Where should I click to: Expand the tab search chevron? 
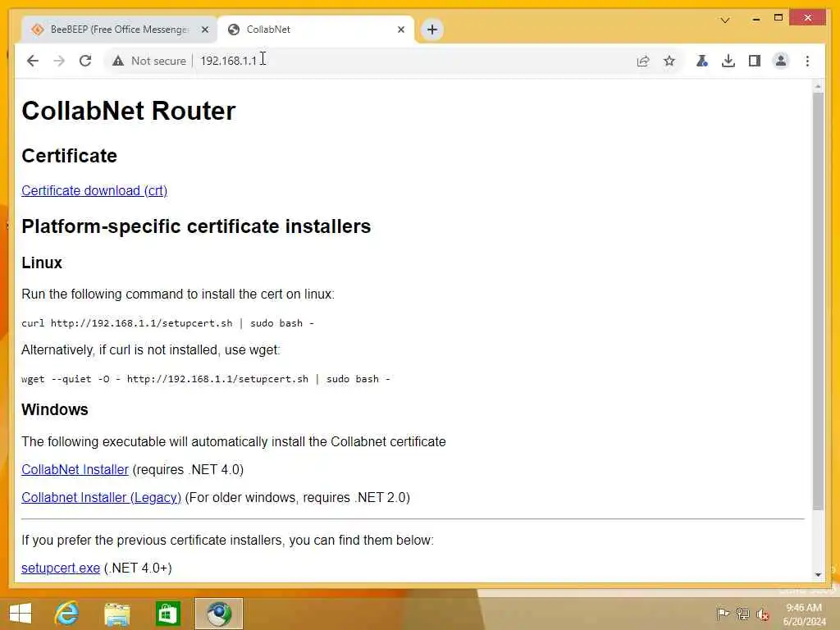(725, 21)
